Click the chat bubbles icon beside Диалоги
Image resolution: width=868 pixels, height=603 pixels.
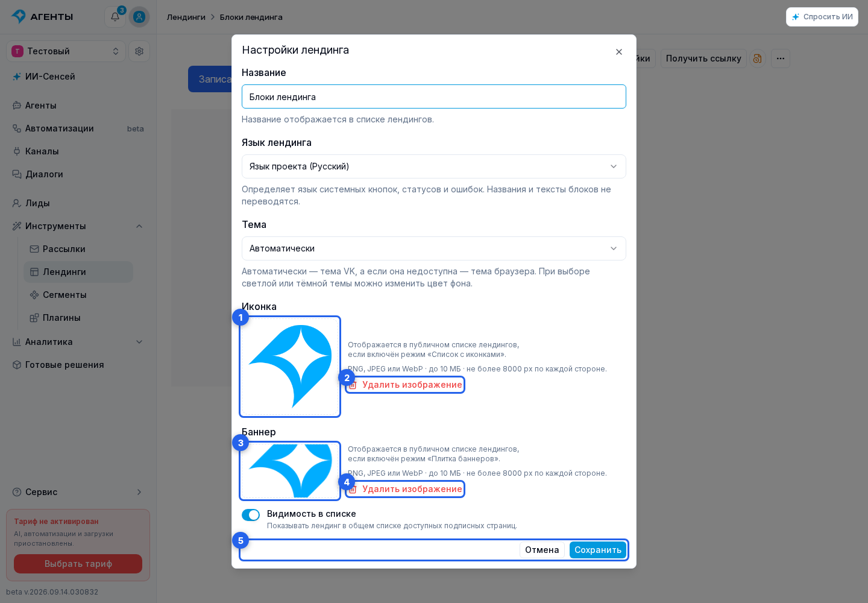17,174
